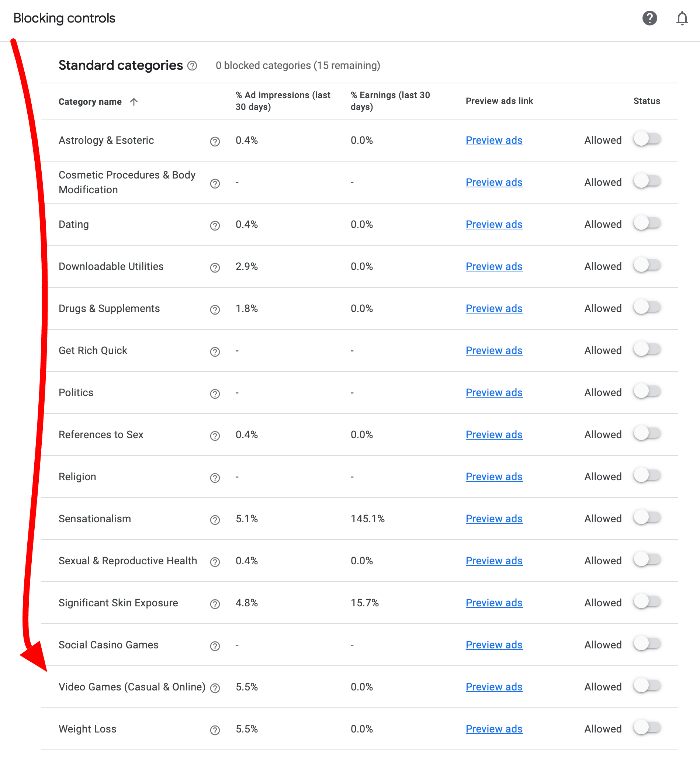This screenshot has width=700, height=762.
Task: Preview ads for Significant Skin Exposure
Action: (493, 603)
